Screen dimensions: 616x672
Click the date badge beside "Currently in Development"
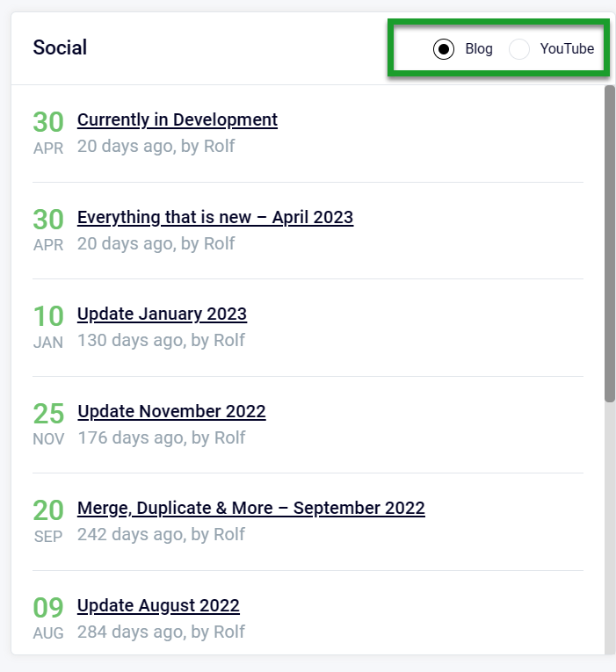[x=48, y=133]
